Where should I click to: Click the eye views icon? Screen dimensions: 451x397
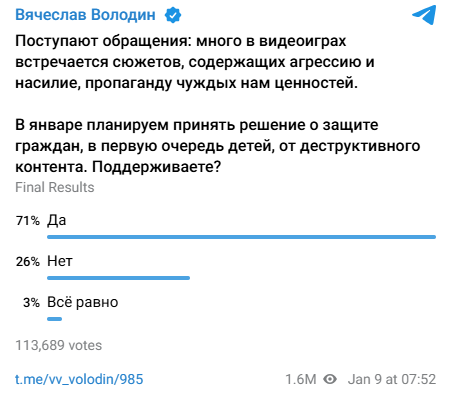[x=330, y=379]
